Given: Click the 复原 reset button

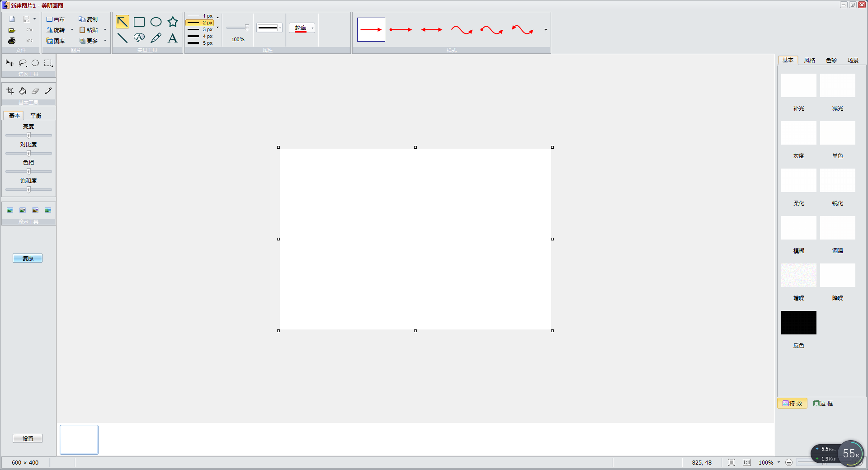Looking at the screenshot, I should click(28, 258).
